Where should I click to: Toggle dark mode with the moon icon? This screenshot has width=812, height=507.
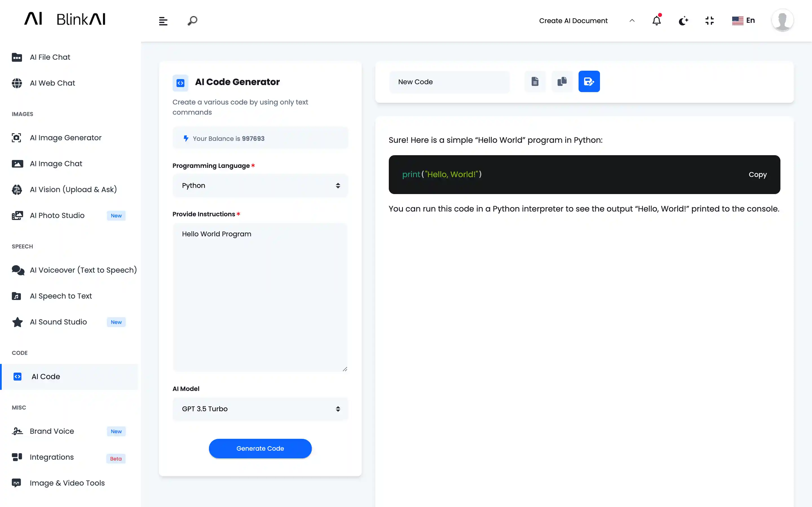[683, 21]
